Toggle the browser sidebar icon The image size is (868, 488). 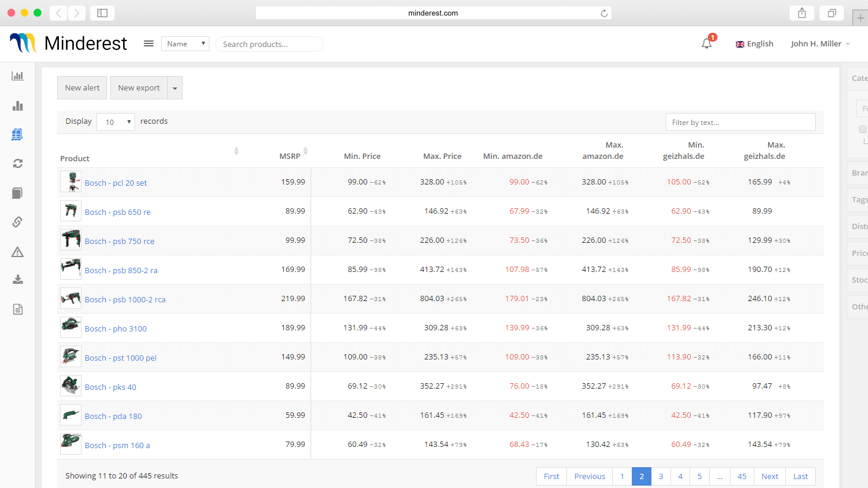[x=102, y=13]
